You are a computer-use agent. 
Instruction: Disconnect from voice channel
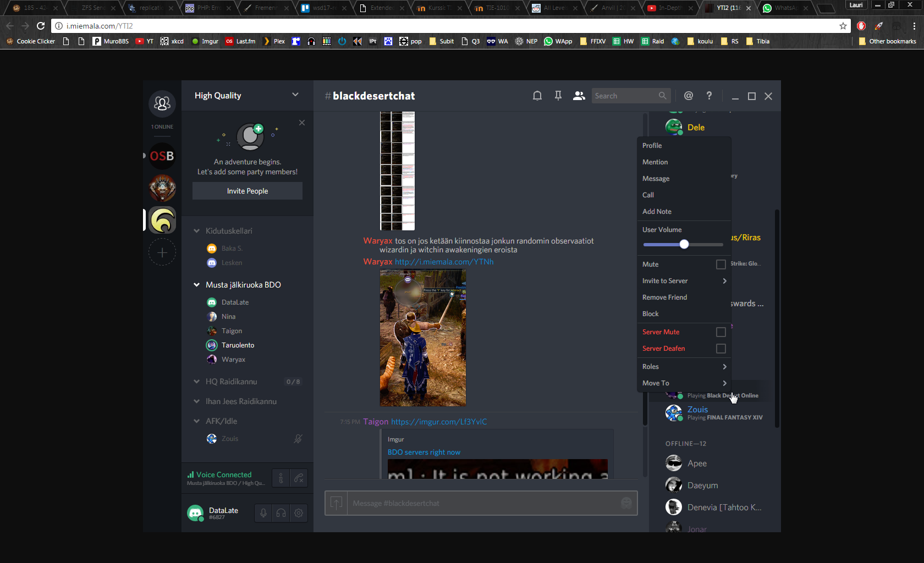tap(299, 478)
